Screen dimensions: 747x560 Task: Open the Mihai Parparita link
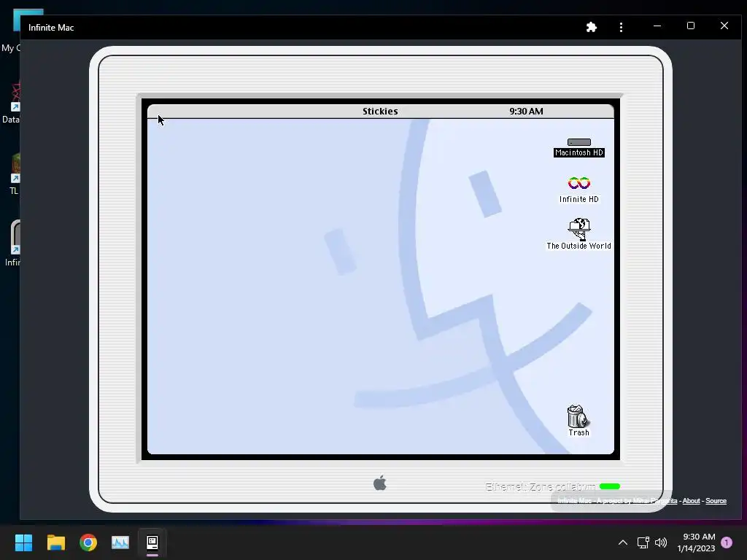click(x=654, y=500)
